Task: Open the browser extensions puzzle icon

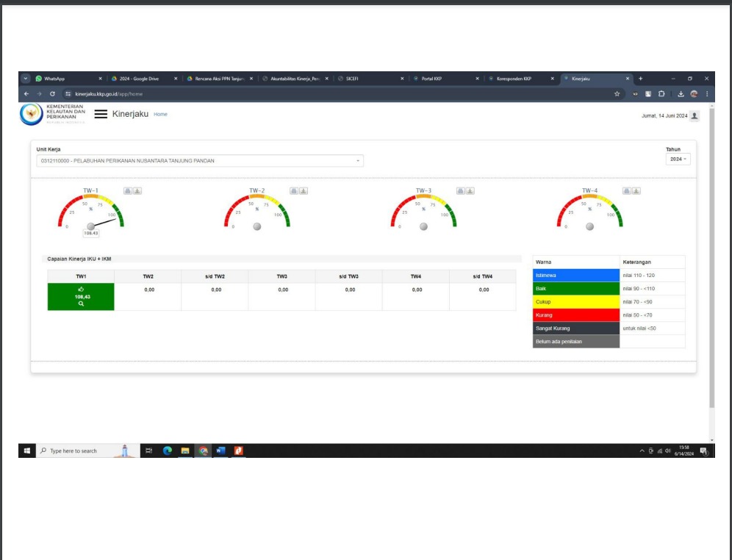Action: (x=661, y=94)
